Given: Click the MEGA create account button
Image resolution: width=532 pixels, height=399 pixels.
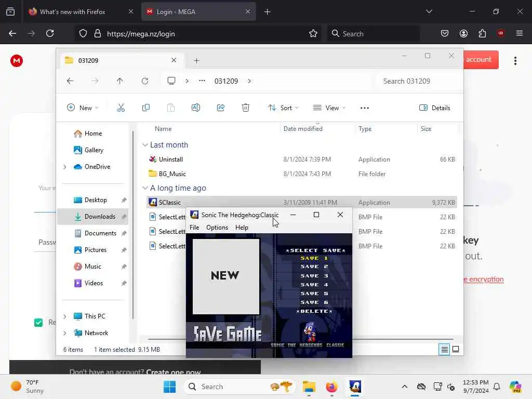Looking at the screenshot, I should coord(481,60).
